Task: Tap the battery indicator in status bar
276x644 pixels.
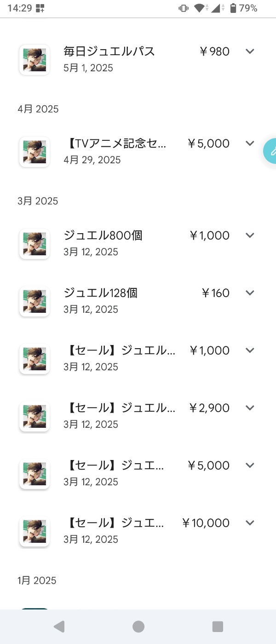Action: [x=233, y=8]
